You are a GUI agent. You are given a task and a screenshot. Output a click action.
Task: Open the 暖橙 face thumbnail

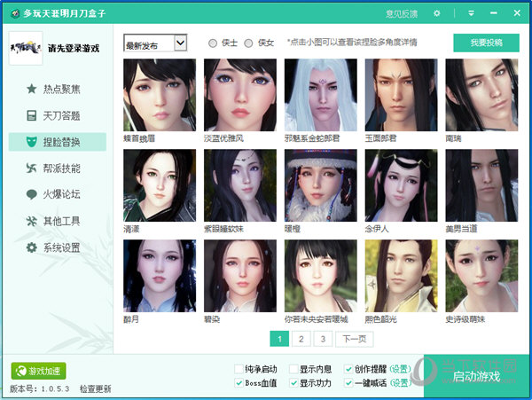[321, 185]
